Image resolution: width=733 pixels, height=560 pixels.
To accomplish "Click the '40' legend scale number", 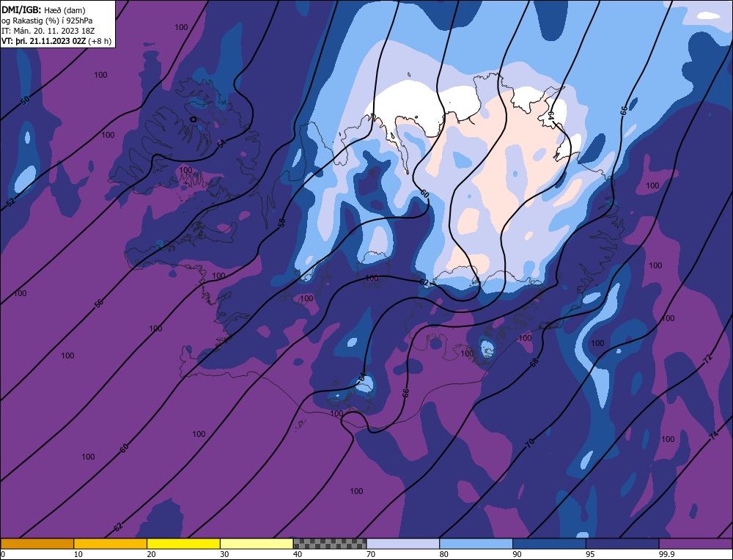I will click(298, 554).
